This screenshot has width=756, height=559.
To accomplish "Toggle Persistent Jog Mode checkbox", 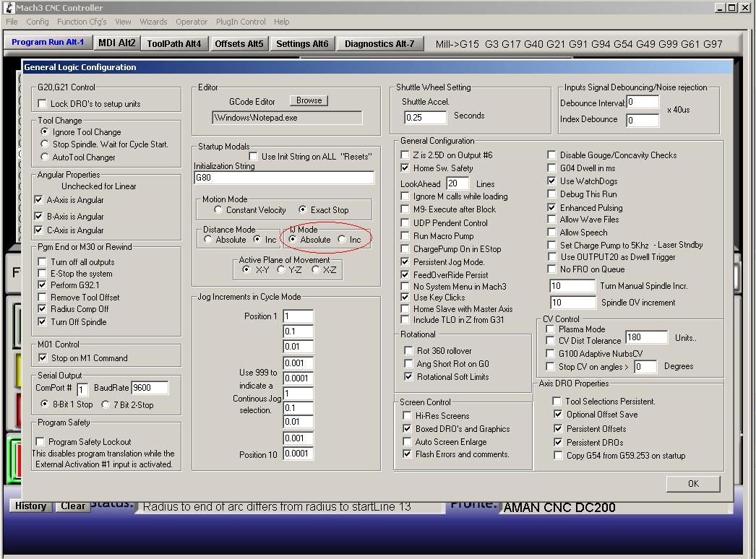I will click(x=405, y=261).
